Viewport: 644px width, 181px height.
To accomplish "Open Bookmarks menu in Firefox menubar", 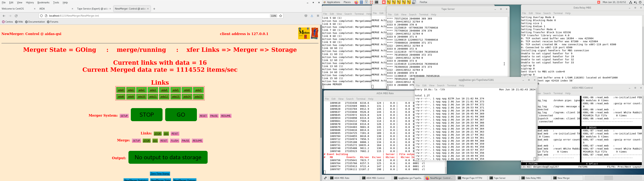I will pos(43,3).
